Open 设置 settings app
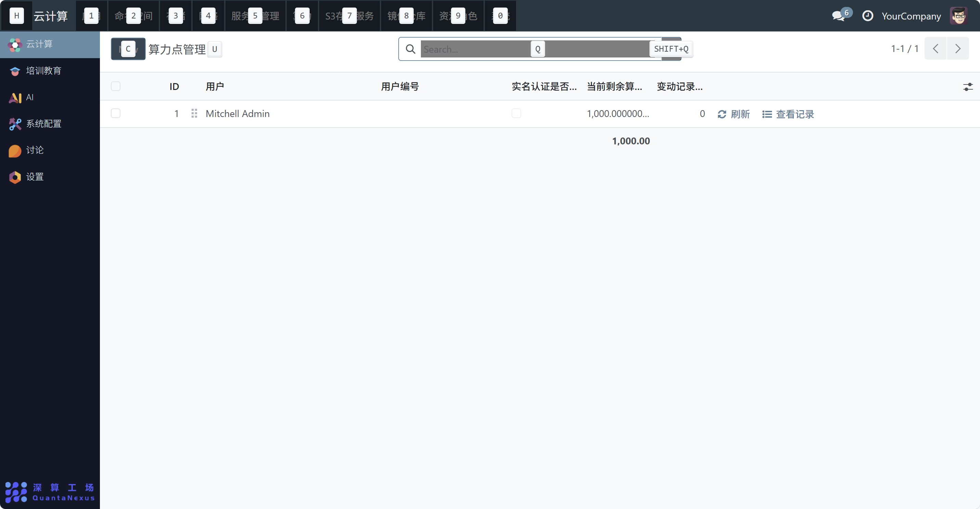Image resolution: width=980 pixels, height=509 pixels. 35,177
